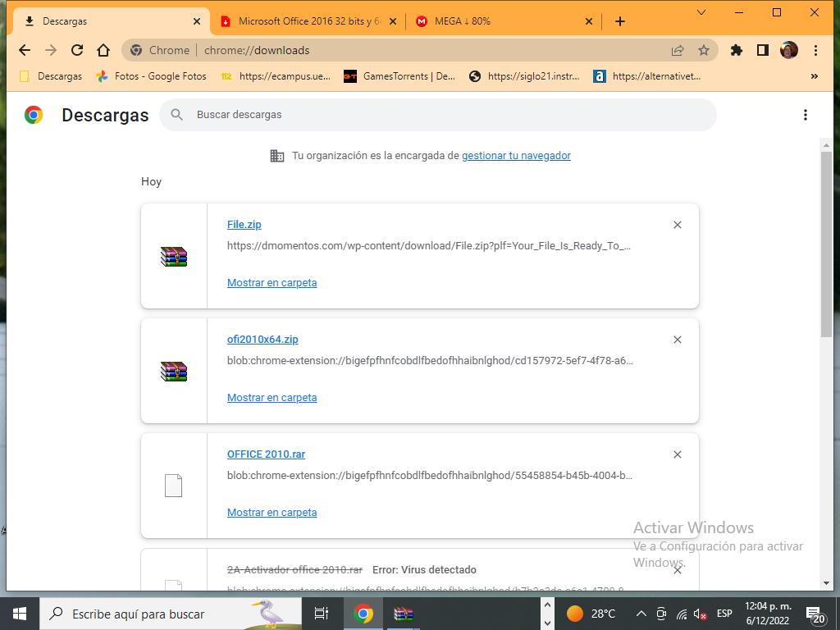Open the WinRAR icon in the taskbar
840x630 pixels.
pos(403,614)
